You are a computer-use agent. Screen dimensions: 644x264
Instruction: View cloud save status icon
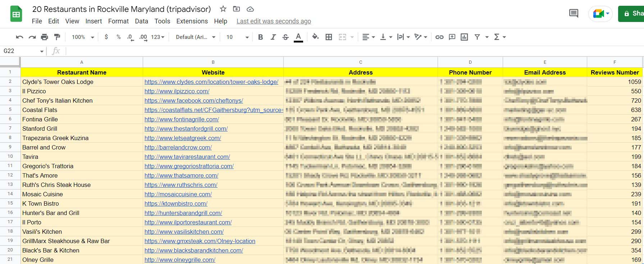point(250,9)
